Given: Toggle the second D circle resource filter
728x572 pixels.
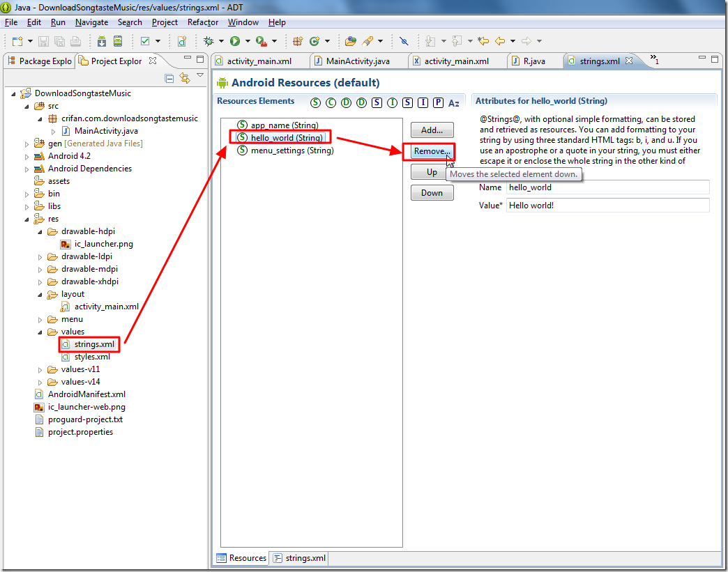Looking at the screenshot, I should click(362, 102).
